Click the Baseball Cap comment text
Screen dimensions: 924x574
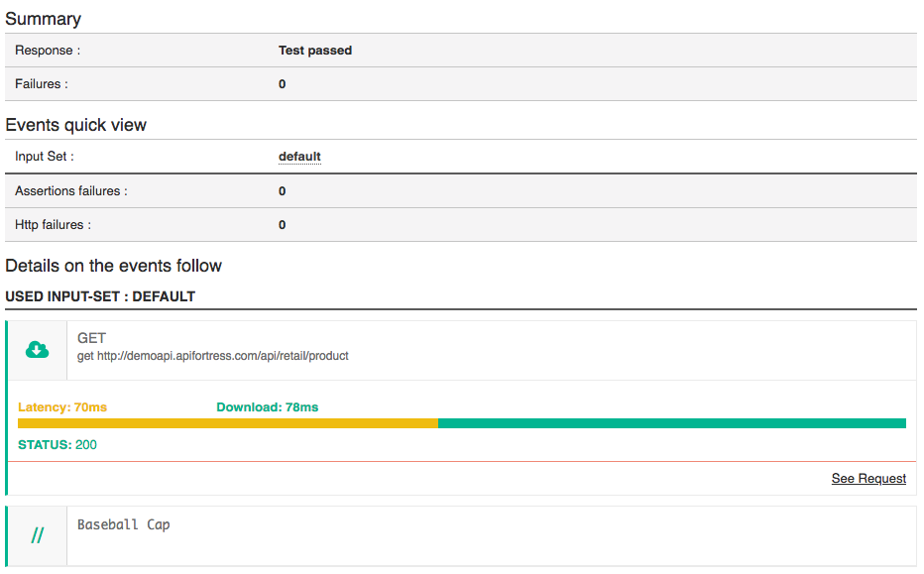pos(124,525)
